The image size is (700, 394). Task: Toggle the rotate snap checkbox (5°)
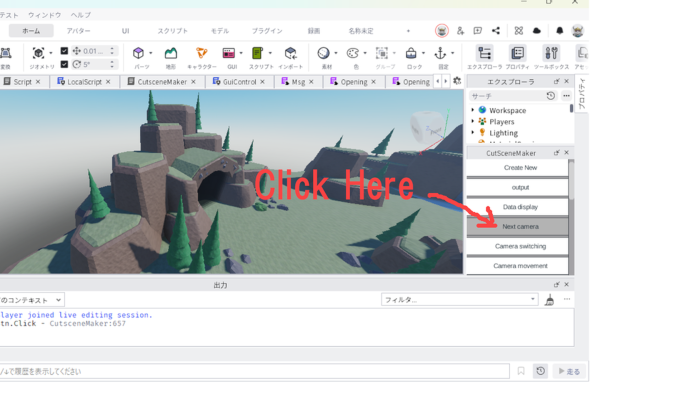click(64, 64)
